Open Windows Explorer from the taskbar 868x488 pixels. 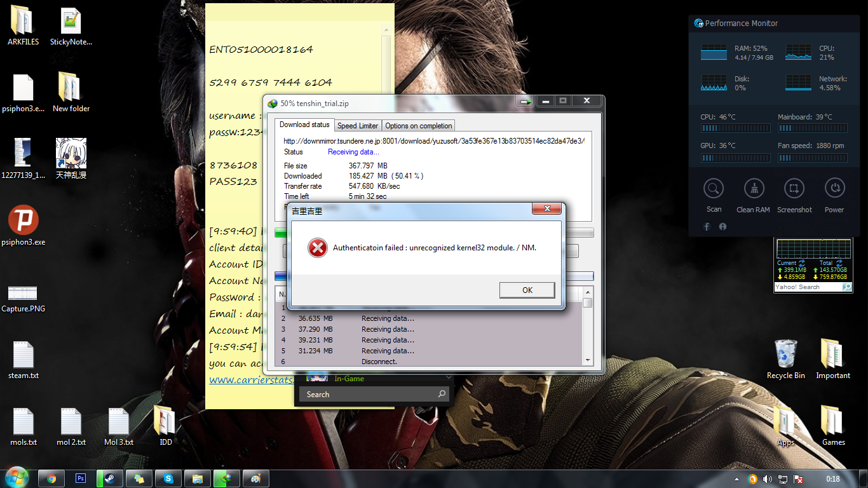198,478
